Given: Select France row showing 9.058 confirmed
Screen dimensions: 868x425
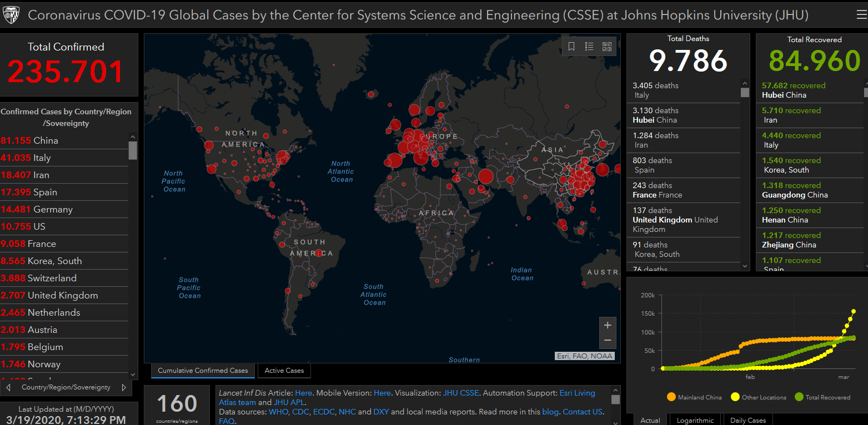Looking at the screenshot, I should [x=64, y=244].
